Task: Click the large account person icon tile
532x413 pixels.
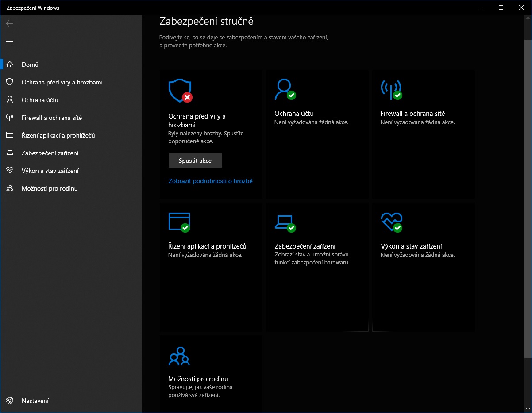Action: click(285, 90)
